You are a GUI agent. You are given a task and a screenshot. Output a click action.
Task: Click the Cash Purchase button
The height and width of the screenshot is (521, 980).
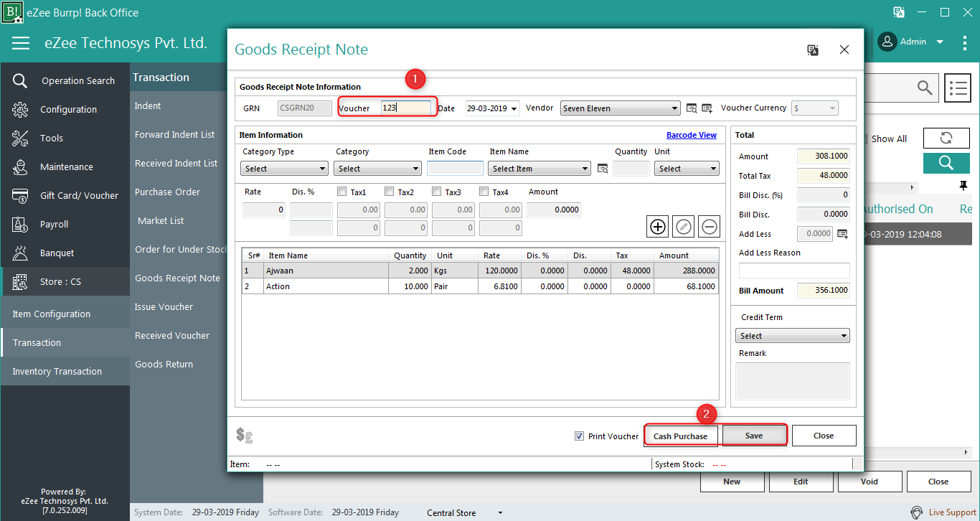point(680,436)
